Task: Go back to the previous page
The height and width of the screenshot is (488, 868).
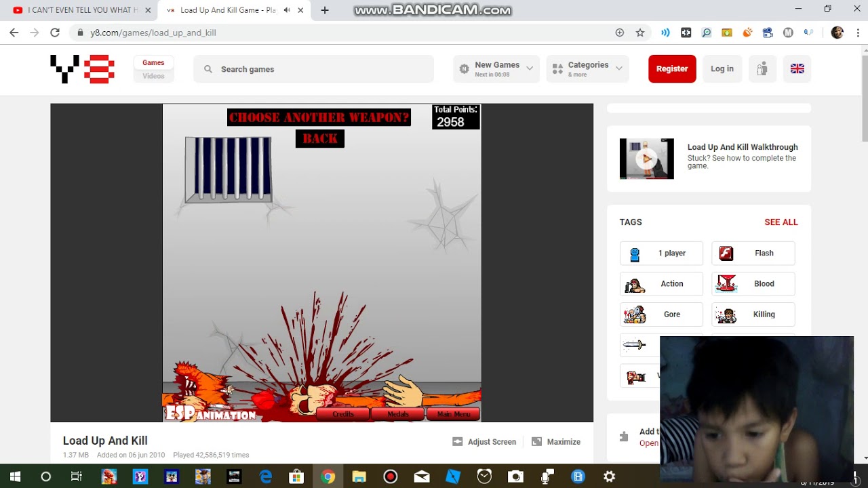Action: coord(14,33)
